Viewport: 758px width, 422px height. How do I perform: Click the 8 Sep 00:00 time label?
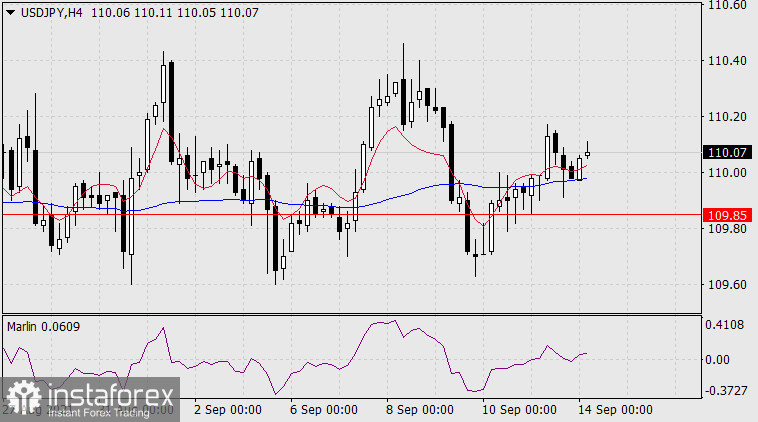pos(420,410)
